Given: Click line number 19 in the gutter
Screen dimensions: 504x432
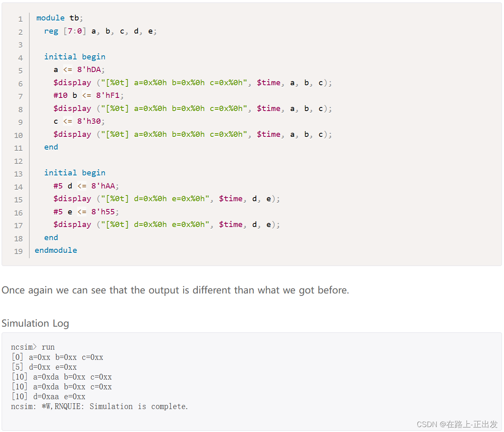Looking at the screenshot, I should [x=18, y=251].
